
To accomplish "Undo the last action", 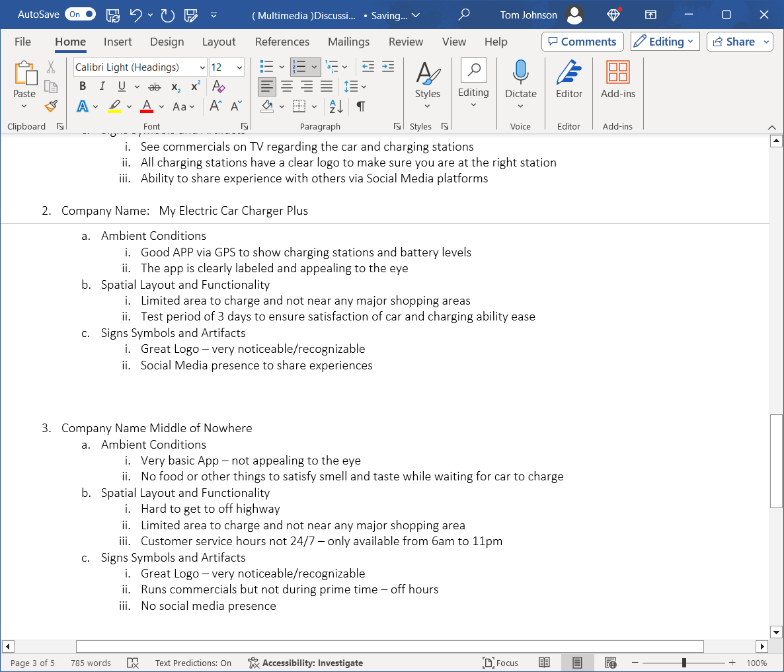I will click(136, 15).
